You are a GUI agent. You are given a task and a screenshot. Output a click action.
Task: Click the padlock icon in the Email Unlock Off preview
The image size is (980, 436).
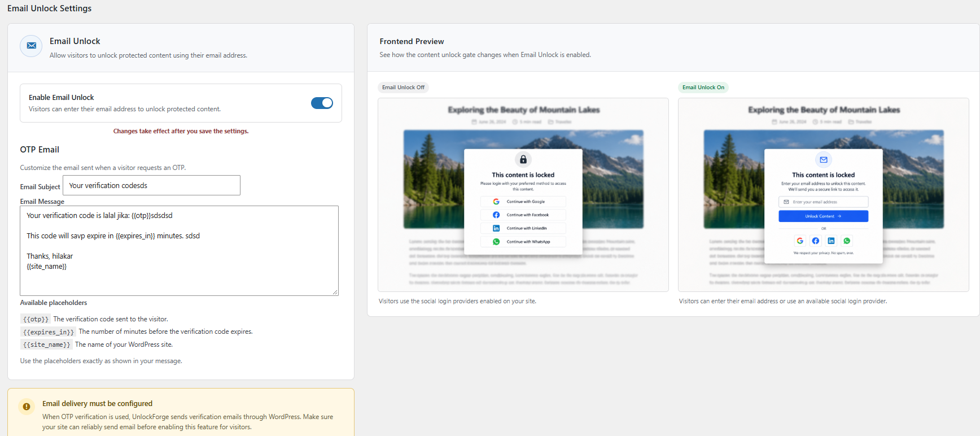[x=523, y=159]
